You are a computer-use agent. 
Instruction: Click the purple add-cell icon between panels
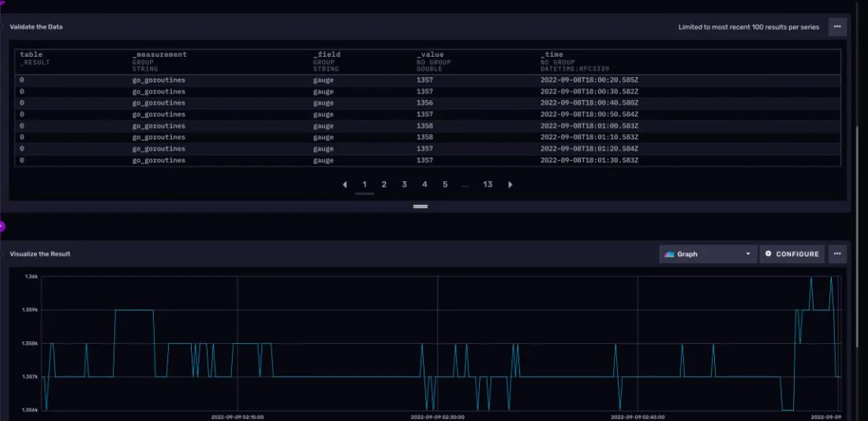[2, 226]
